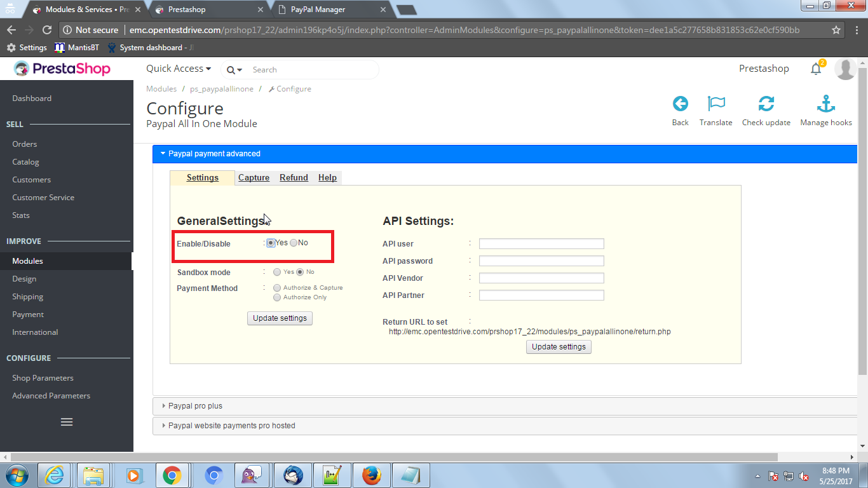Click the API Partner input field
Viewport: 868px width, 488px height.
click(541, 295)
